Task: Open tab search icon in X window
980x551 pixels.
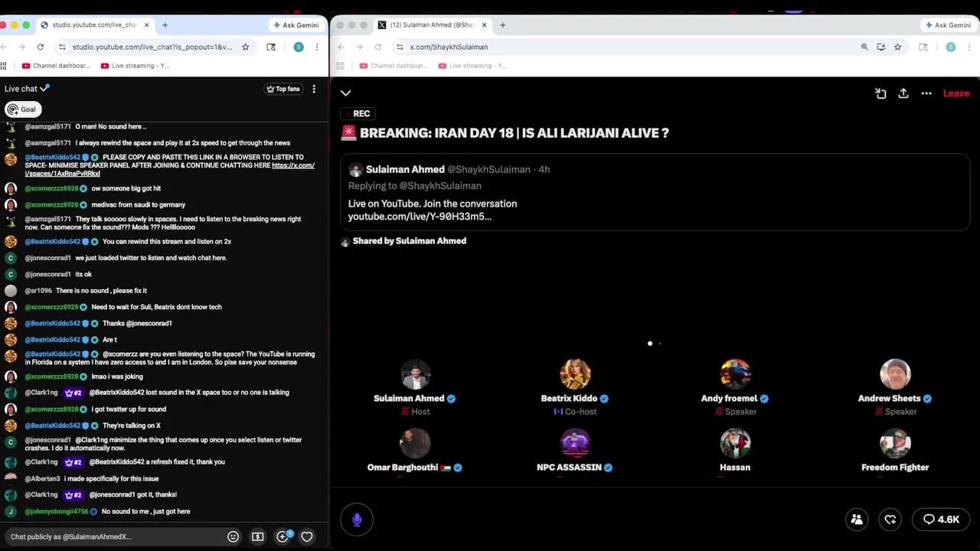Action: click(923, 47)
